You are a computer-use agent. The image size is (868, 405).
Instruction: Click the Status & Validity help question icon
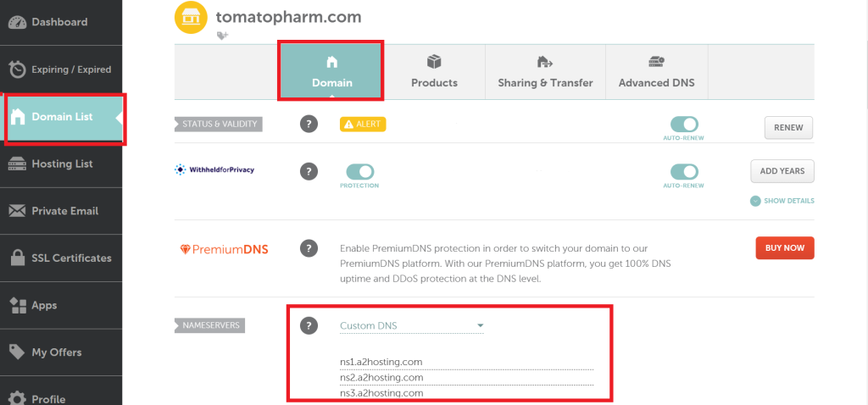309,124
